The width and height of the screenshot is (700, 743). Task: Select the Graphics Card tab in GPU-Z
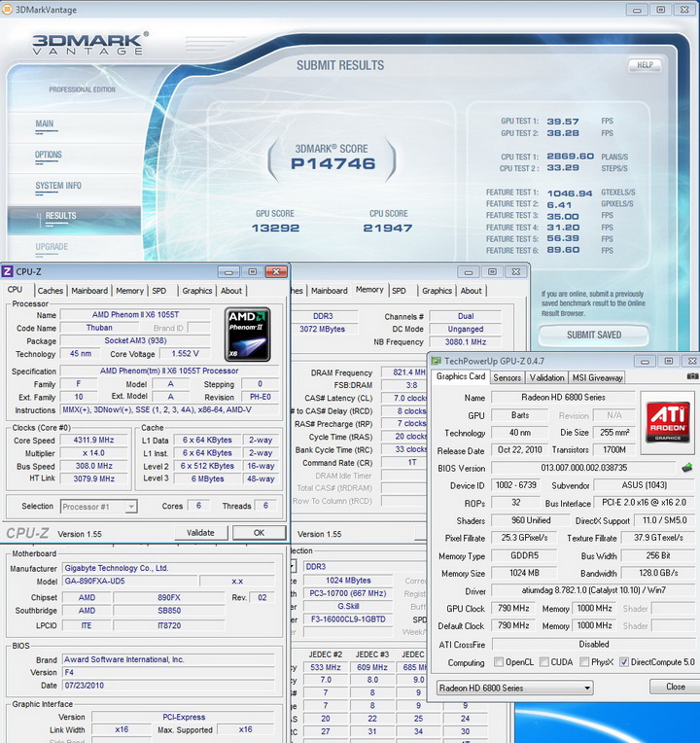tap(461, 376)
